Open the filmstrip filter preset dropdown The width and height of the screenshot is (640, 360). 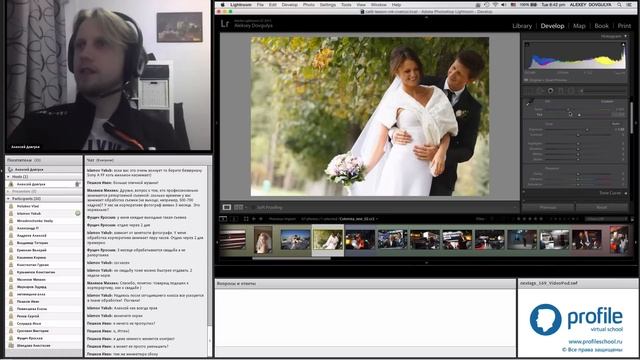[x=606, y=219]
